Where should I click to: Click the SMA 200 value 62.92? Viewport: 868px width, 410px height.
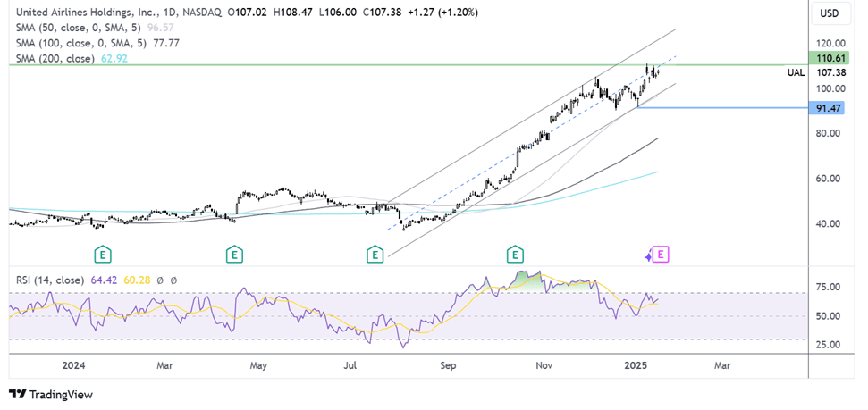pos(114,59)
